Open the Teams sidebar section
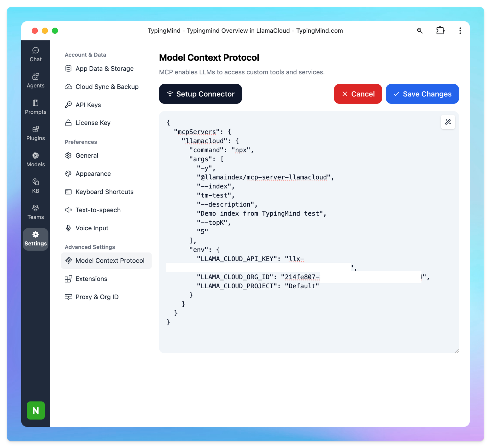491x448 pixels. point(35,212)
